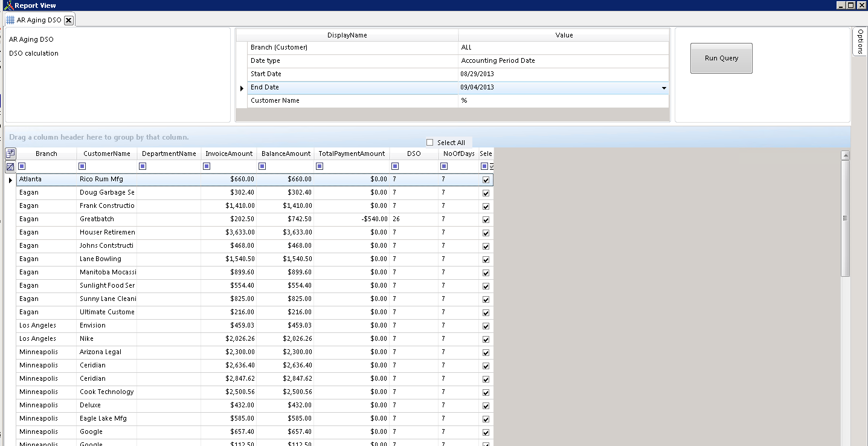Image resolution: width=868 pixels, height=446 pixels.
Task: Open the DSO column filter operator icon
Action: click(x=395, y=166)
